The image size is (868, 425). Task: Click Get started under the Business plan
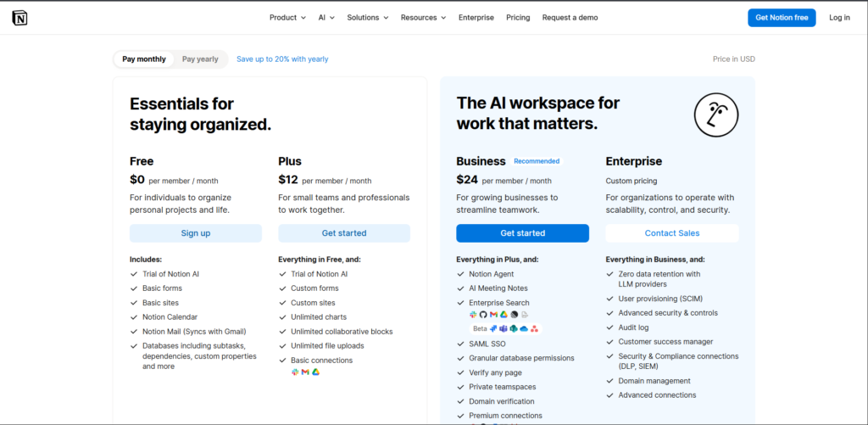pyautogui.click(x=522, y=233)
